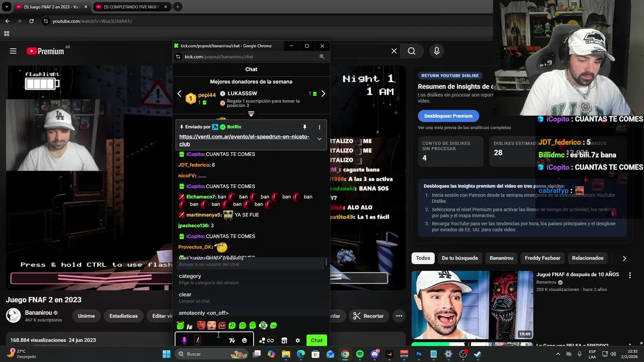Viewport: 644px width, 362px height.
Task: Collapse the pinned message chevron
Action: click(319, 139)
